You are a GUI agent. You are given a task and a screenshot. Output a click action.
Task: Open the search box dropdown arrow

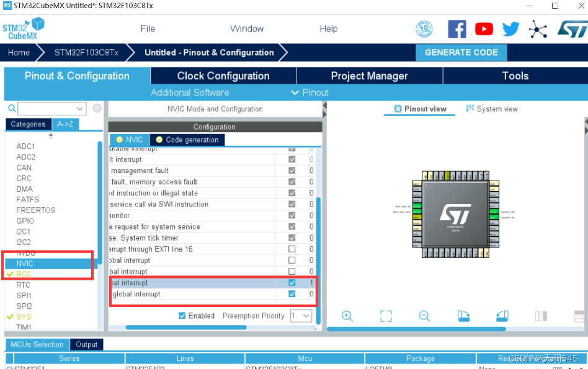pos(79,109)
